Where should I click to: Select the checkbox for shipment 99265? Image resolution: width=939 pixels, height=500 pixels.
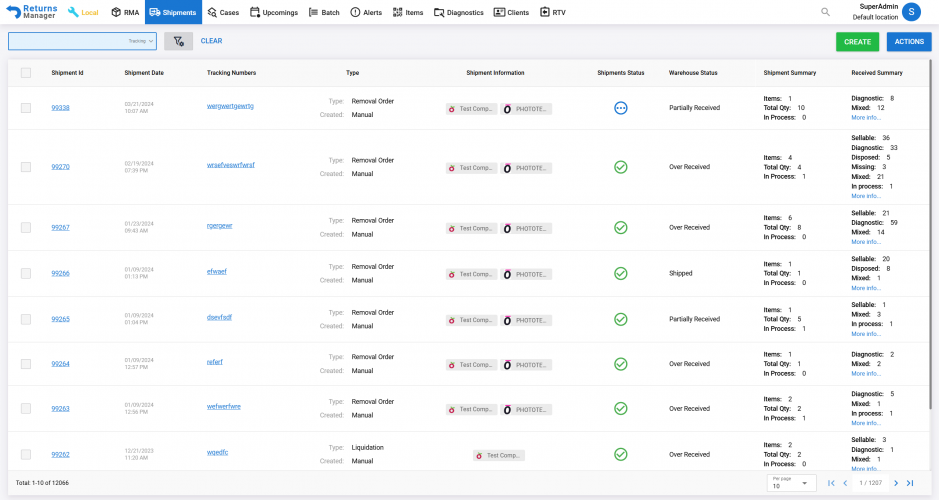pos(26,319)
